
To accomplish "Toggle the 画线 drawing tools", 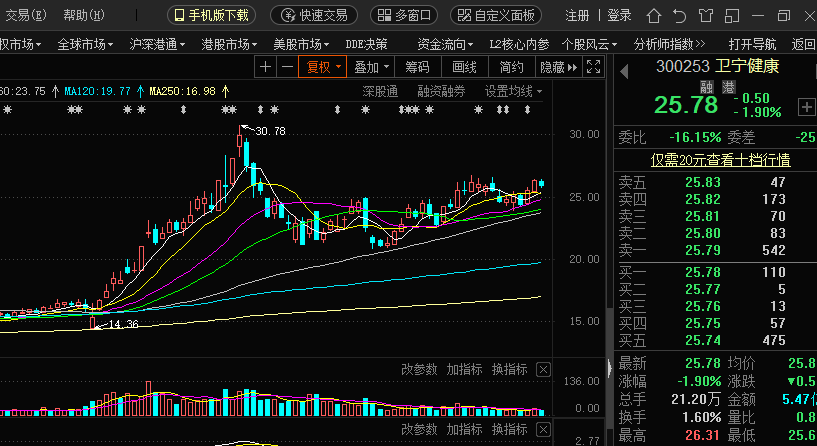I will [464, 67].
